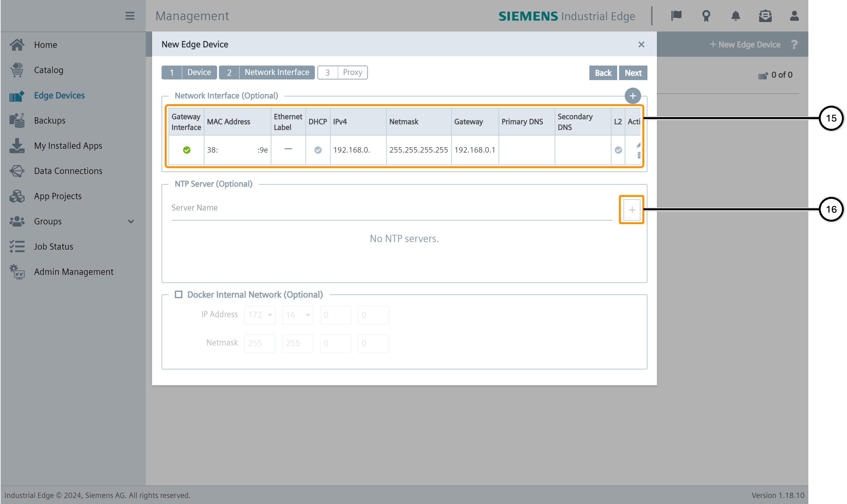Toggle the DHCP check in interface row

pos(318,150)
